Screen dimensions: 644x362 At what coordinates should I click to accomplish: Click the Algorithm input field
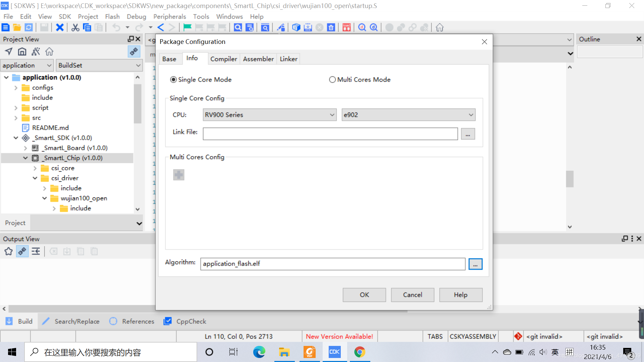tap(332, 264)
